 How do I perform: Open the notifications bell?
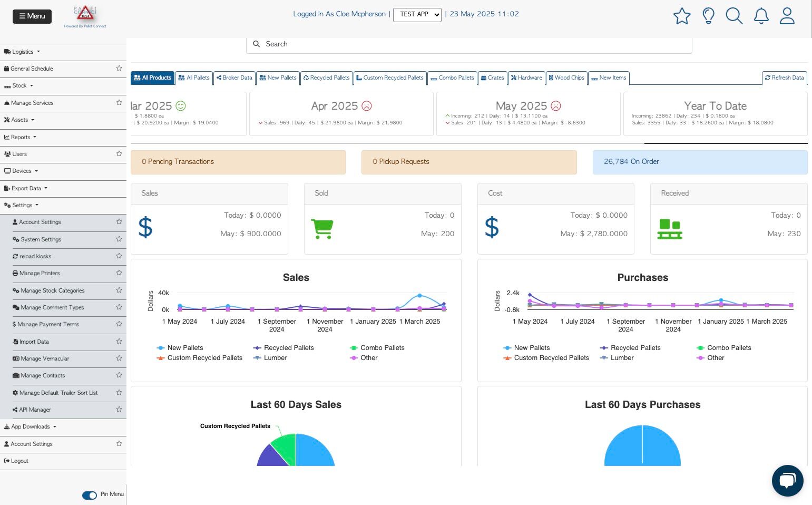[761, 16]
